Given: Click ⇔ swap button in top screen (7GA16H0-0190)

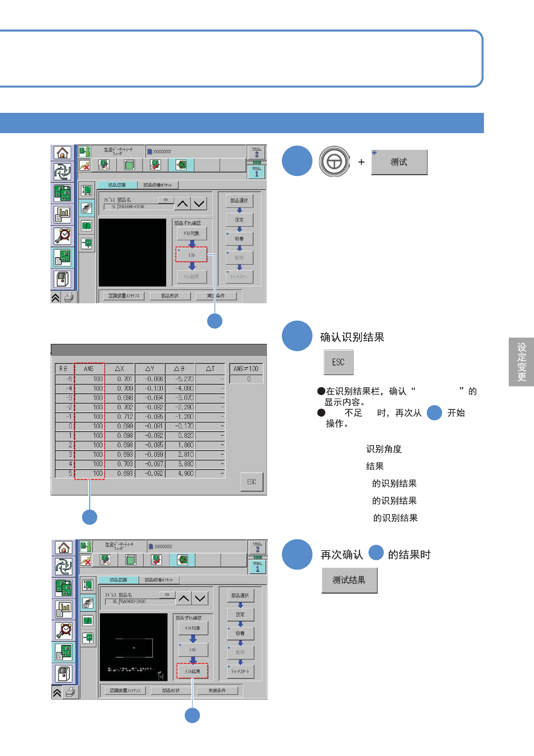Looking at the screenshot, I should [x=166, y=199].
